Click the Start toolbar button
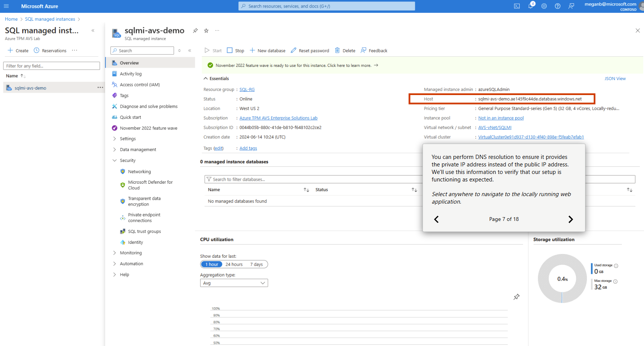Screen dimensions: 644x346 213,50
